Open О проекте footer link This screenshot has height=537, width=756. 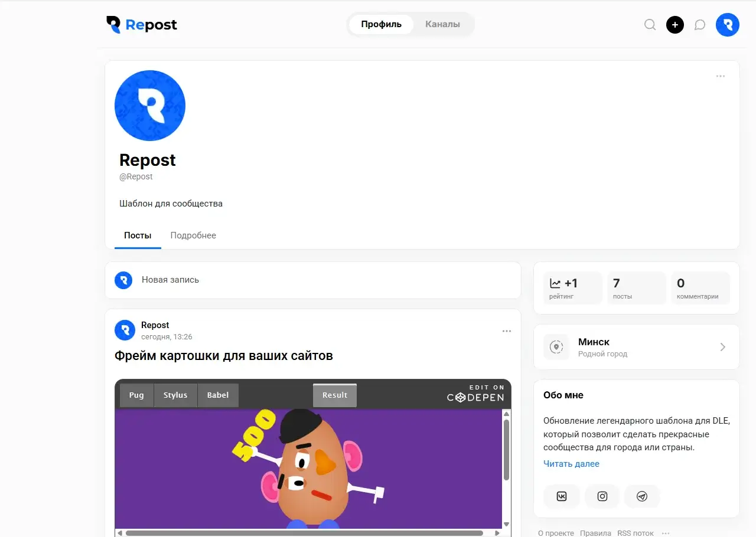[x=556, y=533]
